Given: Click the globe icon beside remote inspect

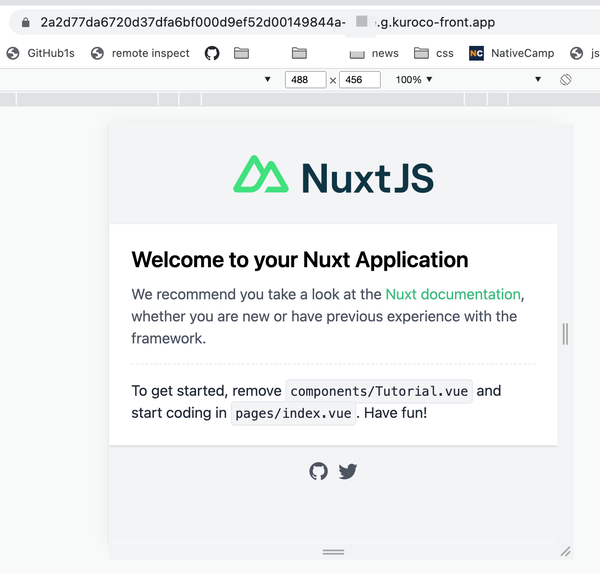Looking at the screenshot, I should click(97, 53).
